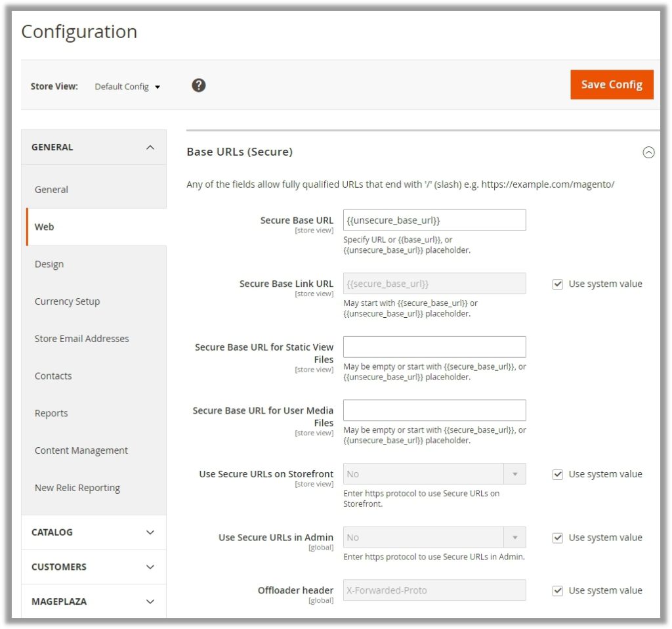Open Use Secure URLs on Storefront dropdown

434,474
